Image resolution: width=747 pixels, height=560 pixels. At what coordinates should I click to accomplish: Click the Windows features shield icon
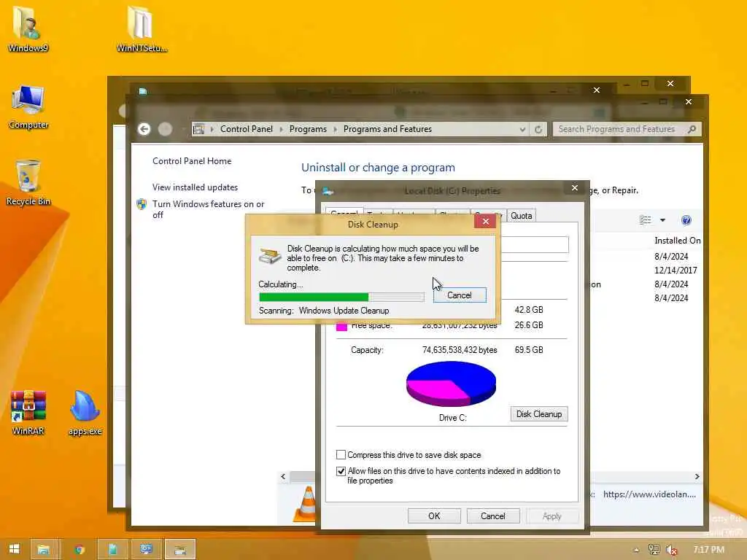click(142, 204)
